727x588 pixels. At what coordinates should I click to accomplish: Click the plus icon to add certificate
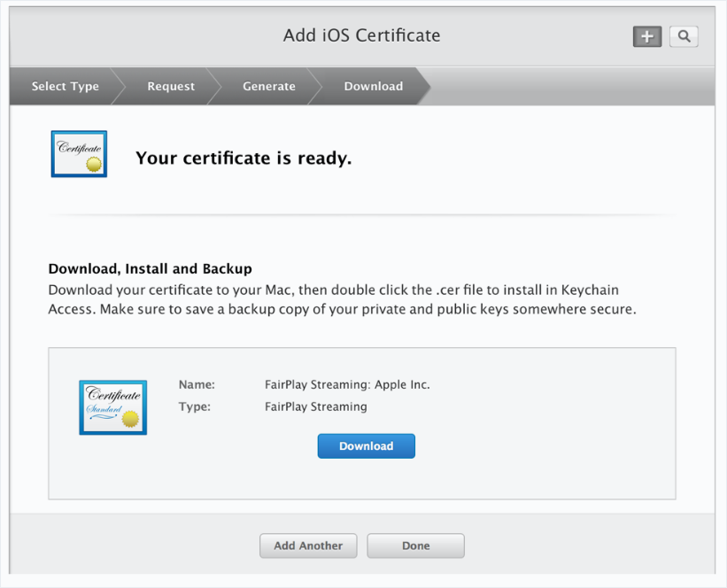[647, 36]
